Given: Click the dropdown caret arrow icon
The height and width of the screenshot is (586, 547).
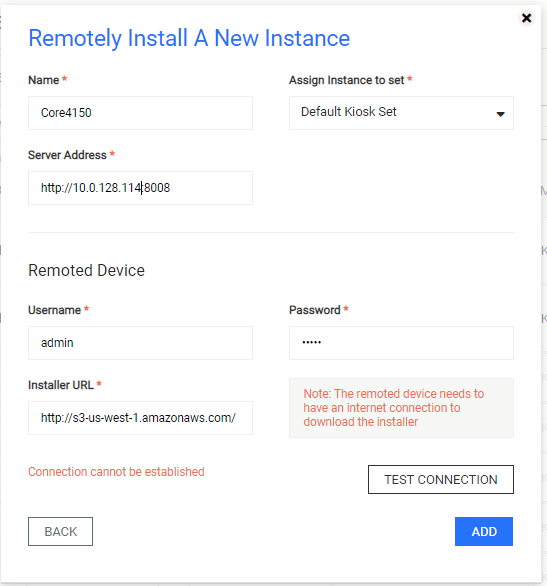Looking at the screenshot, I should 500,114.
